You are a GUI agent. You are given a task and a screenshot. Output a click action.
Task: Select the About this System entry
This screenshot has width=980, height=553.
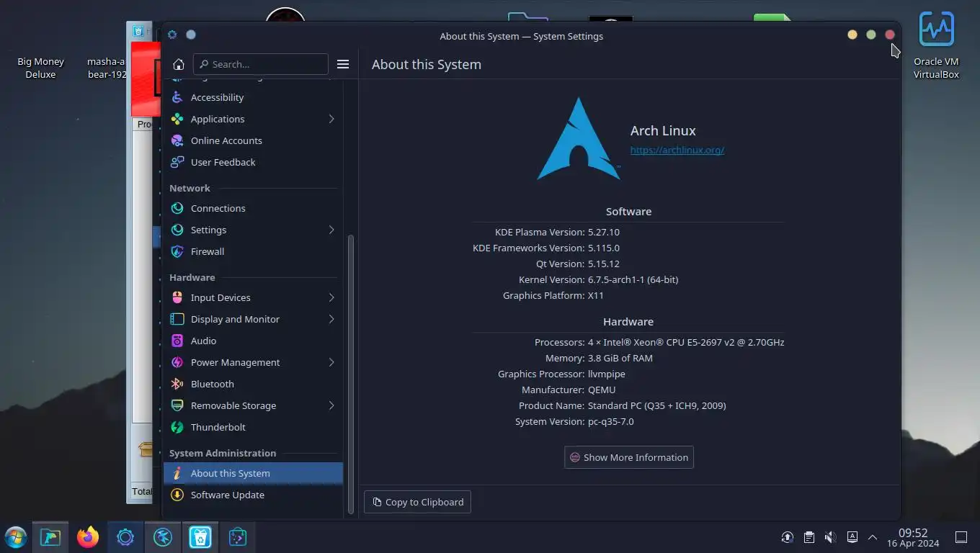click(253, 473)
